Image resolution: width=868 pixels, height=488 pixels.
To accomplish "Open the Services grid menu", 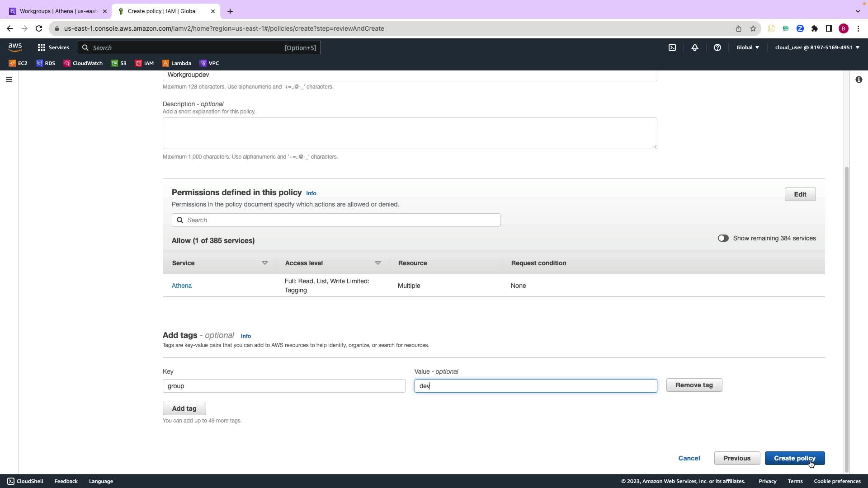I will click(53, 47).
